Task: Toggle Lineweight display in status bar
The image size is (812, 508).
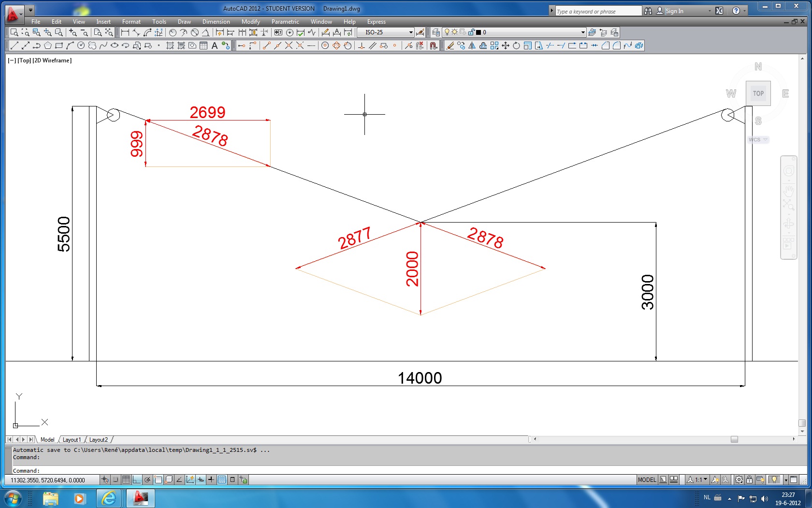Action: pyautogui.click(x=211, y=480)
